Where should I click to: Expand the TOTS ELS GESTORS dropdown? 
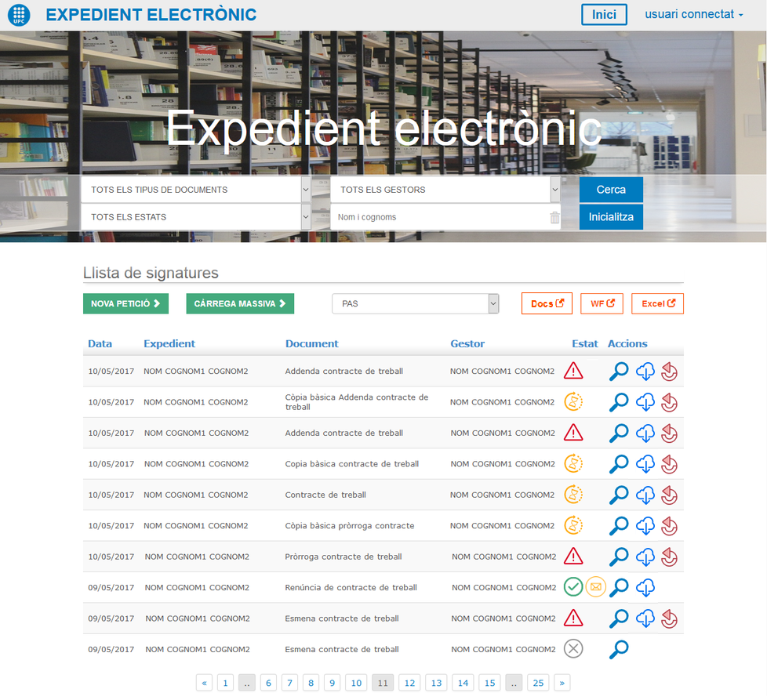click(x=445, y=190)
